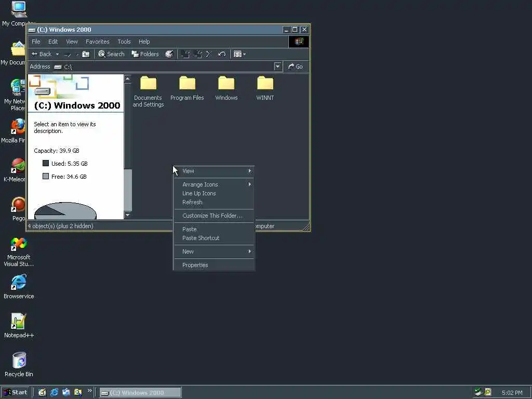This screenshot has height=399, width=532.
Task: Expand New submenu in context menu
Action: click(214, 251)
